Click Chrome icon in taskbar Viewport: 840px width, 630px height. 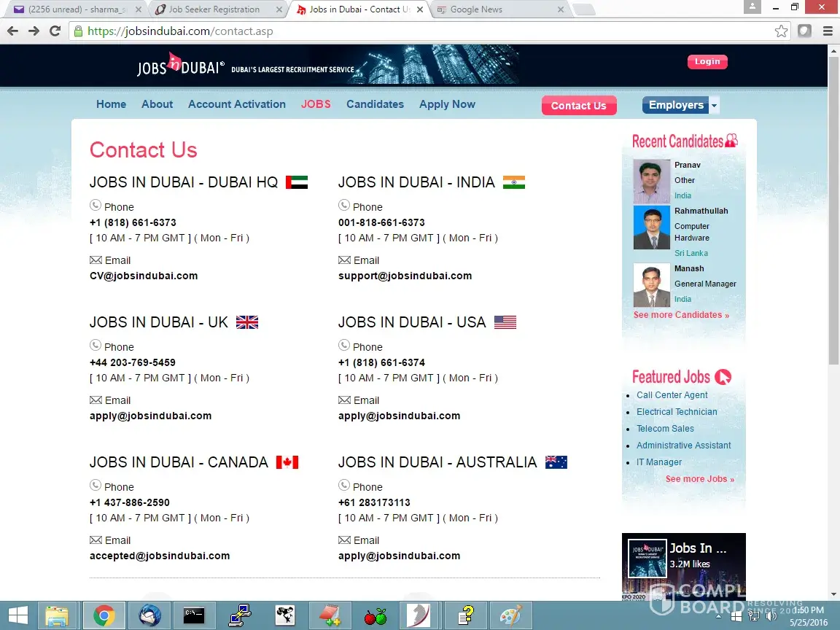tap(104, 615)
